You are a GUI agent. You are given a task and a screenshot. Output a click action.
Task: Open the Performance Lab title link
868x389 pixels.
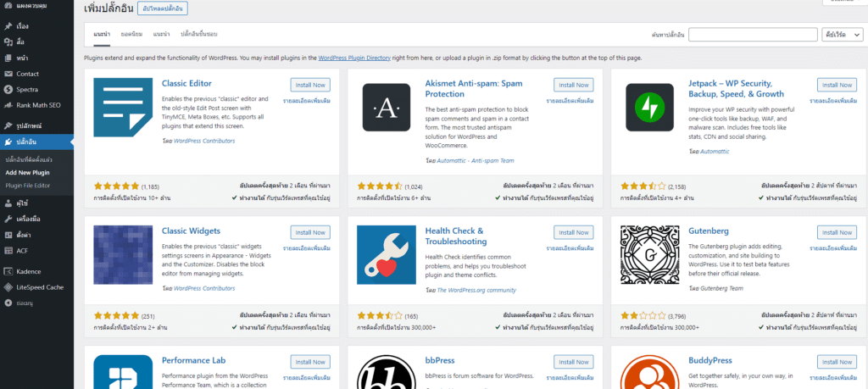194,360
